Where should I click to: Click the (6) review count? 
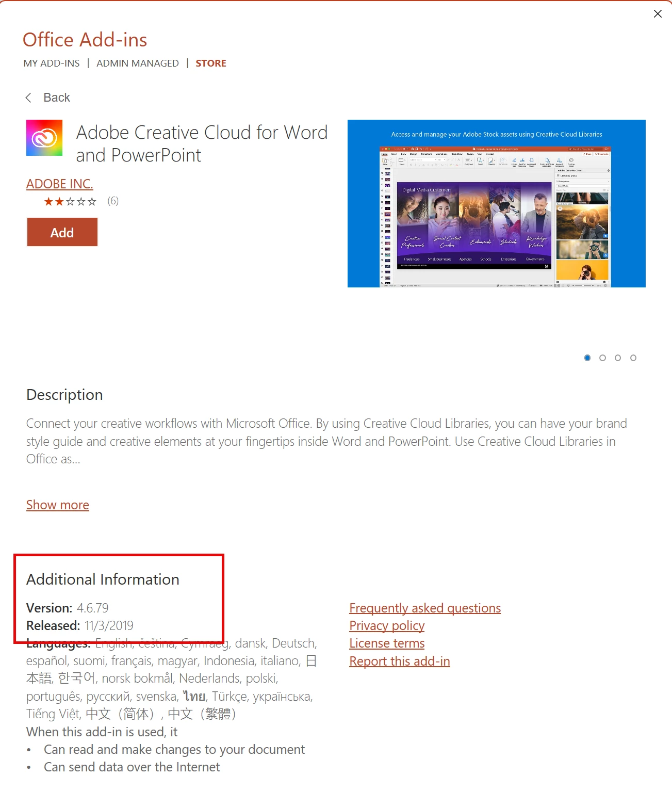tap(113, 201)
